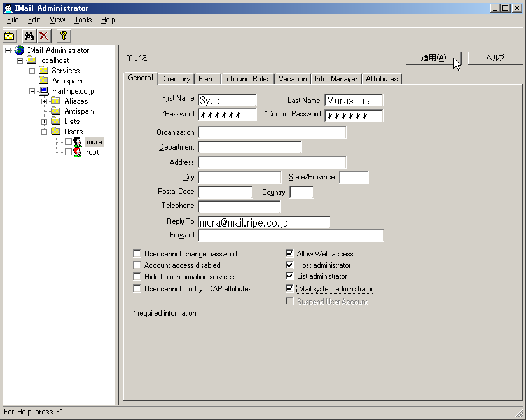Click the ヘルプ help button
The width and height of the screenshot is (526, 420).
(495, 58)
